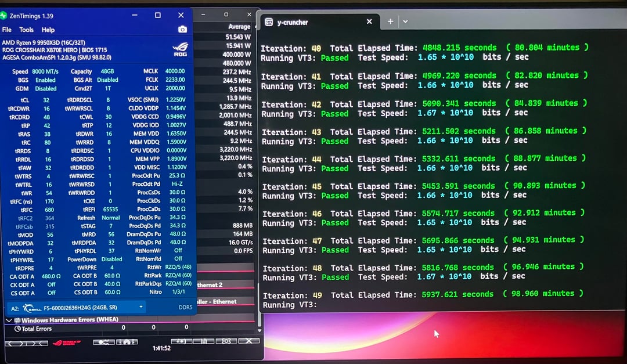Click AGESA ComboAm5PI version text
The width and height of the screenshot is (627, 364).
point(57,57)
